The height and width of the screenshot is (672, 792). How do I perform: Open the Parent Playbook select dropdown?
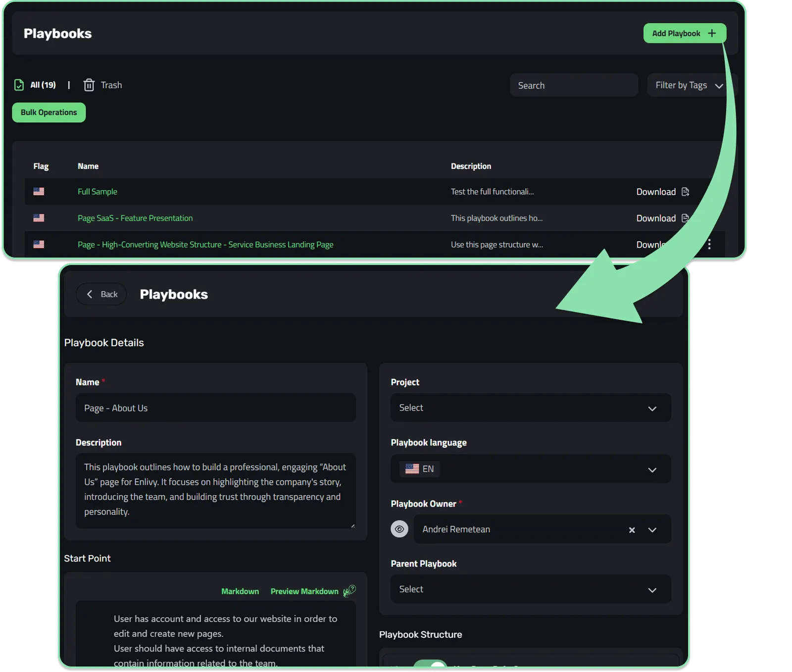531,589
